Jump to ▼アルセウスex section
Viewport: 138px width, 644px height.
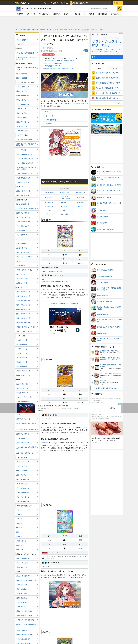tap(49, 192)
